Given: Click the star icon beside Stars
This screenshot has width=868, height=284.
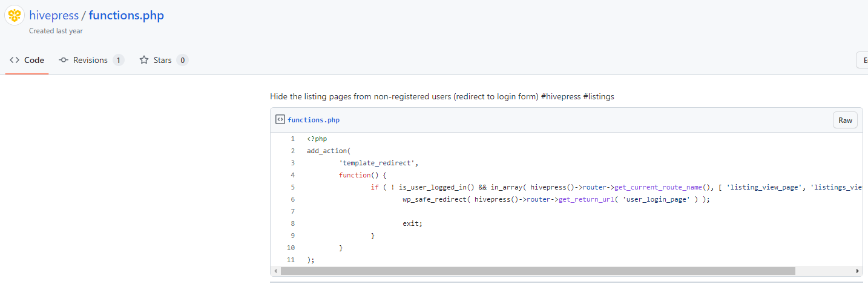Looking at the screenshot, I should point(144,60).
